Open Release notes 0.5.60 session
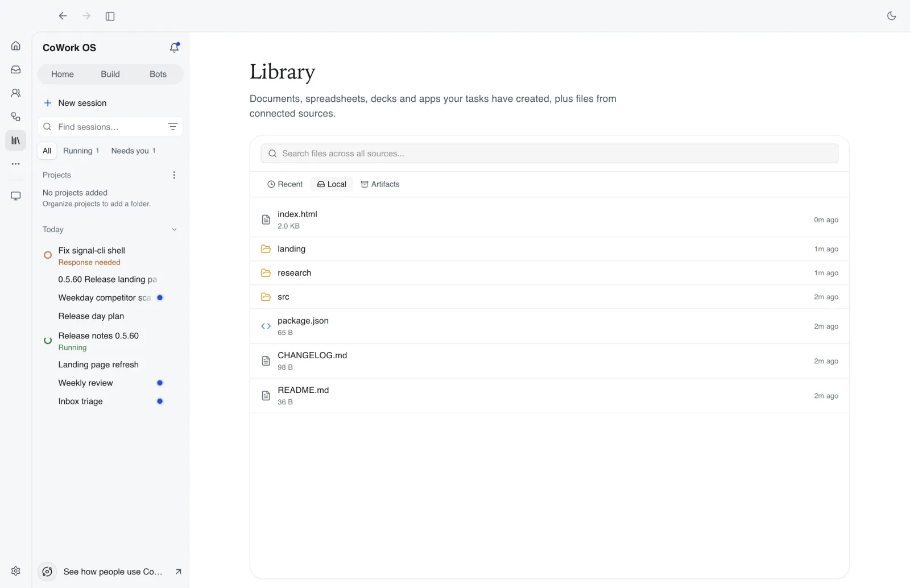 [x=110, y=341]
